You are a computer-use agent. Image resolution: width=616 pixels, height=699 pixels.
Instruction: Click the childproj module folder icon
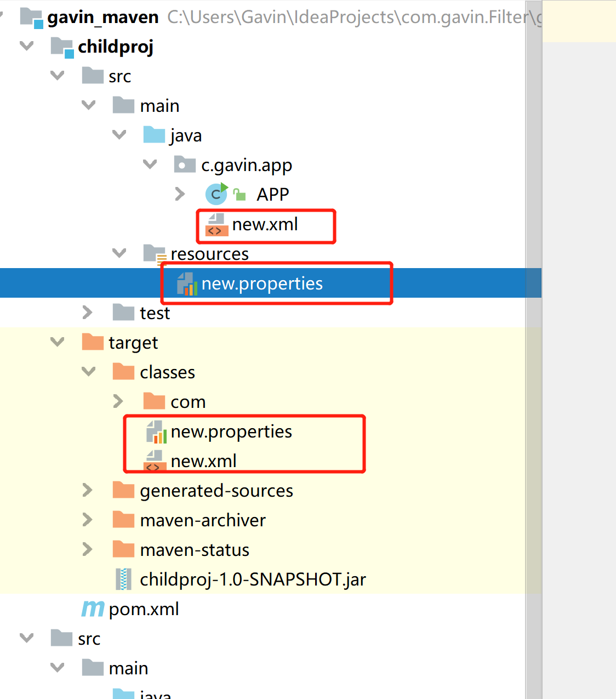[x=62, y=48]
